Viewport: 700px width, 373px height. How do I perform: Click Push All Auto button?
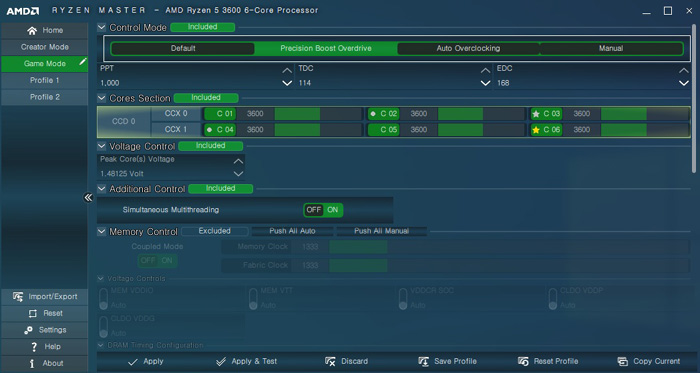292,231
